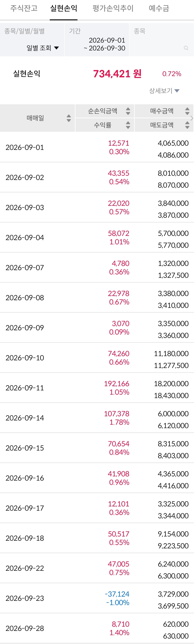Sort by 매매일 column arrows

pyautogui.click(x=69, y=118)
